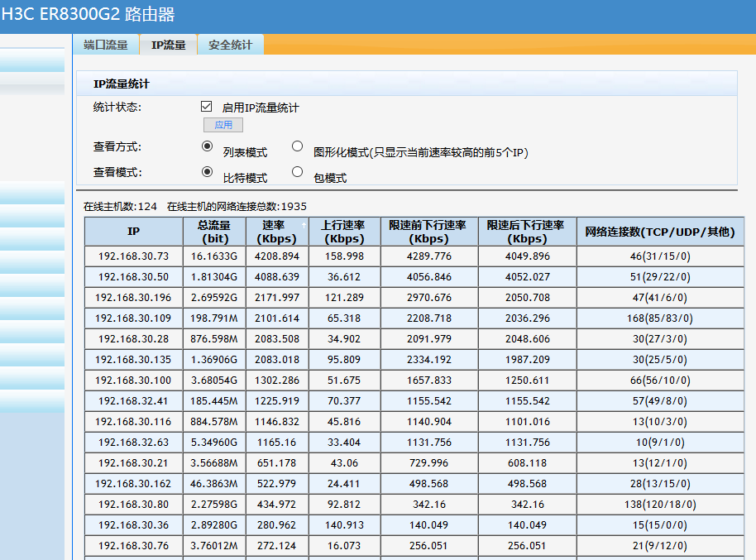This screenshot has width=756, height=560.
Task: Click 限速后下行速率 column header
Action: coord(526,232)
